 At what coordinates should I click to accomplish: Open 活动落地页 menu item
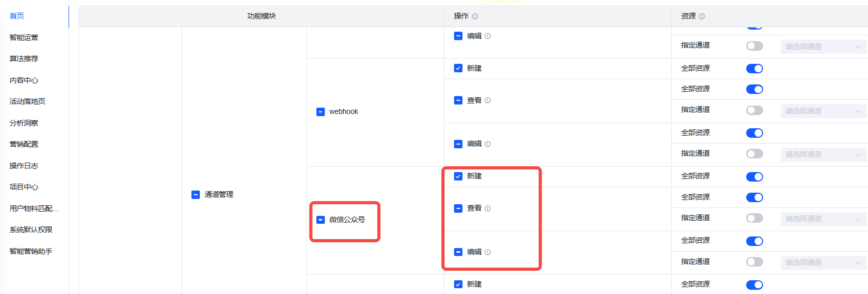click(27, 101)
